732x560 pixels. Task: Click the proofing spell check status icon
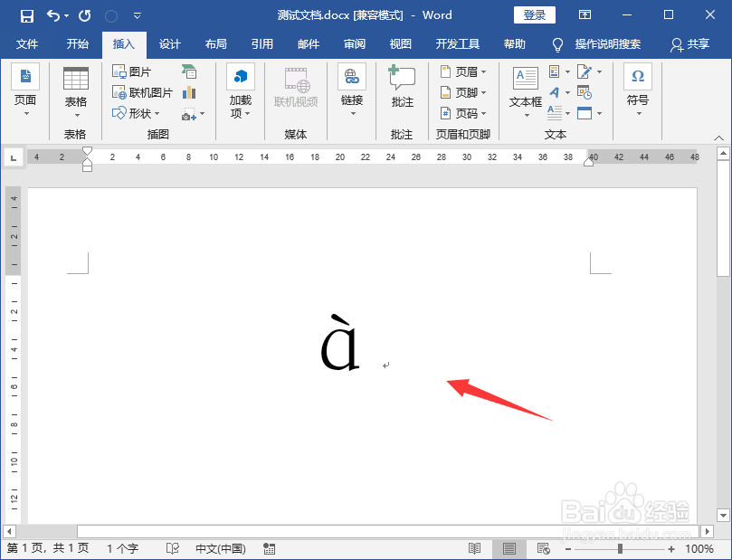click(x=172, y=548)
